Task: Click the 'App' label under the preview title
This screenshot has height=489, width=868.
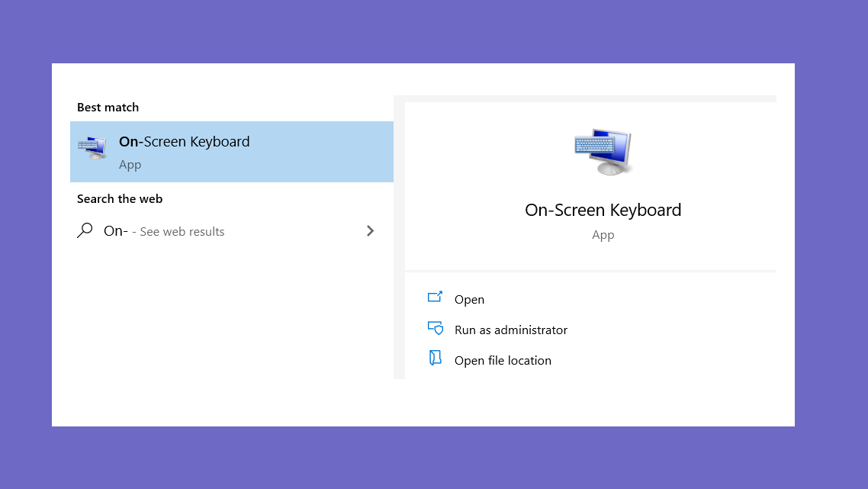Action: tap(603, 235)
